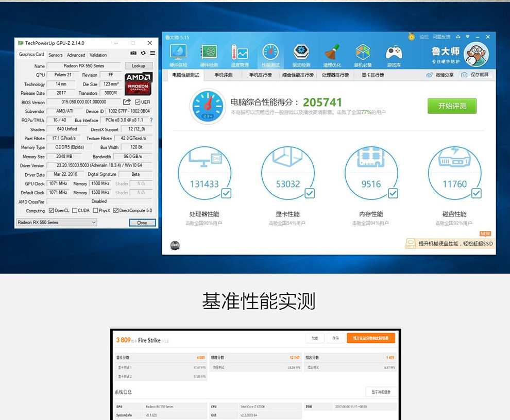Open the 鲁大师 title bar menu arrow

[467, 37]
